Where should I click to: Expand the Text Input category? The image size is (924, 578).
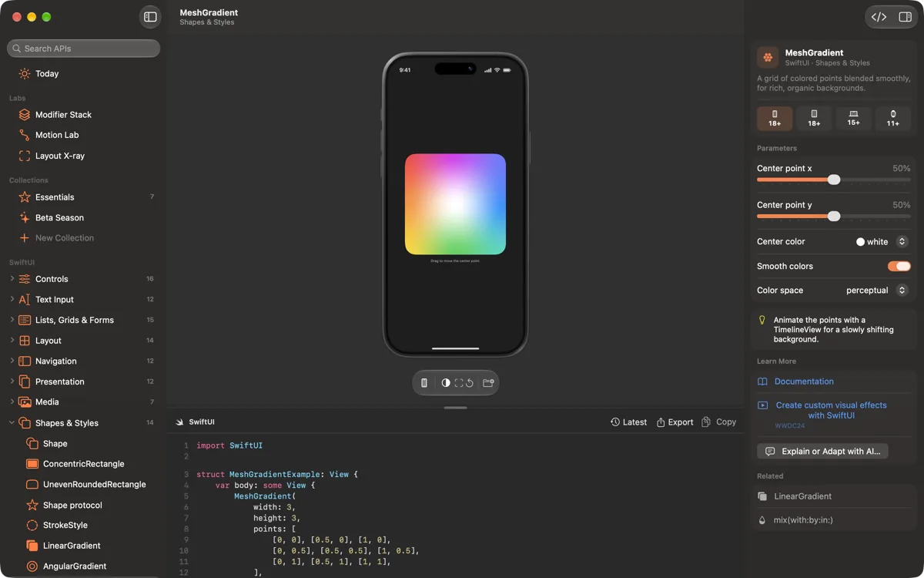coord(12,299)
